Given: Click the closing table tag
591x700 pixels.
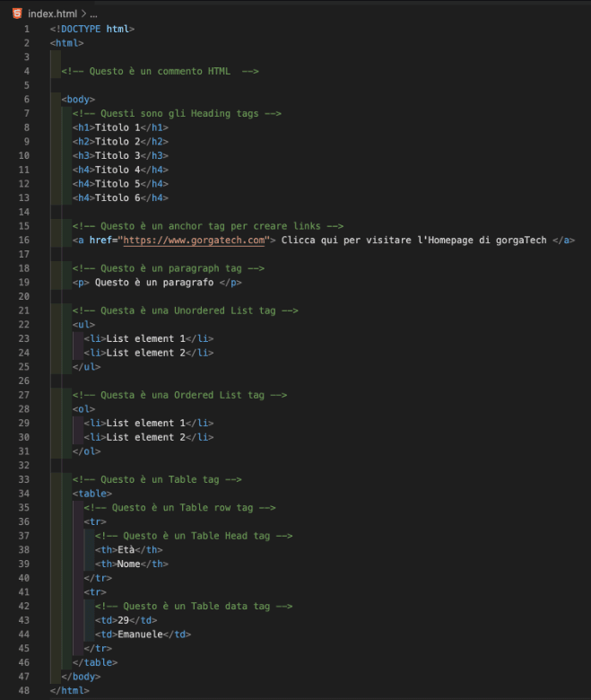Looking at the screenshot, I should (95, 662).
